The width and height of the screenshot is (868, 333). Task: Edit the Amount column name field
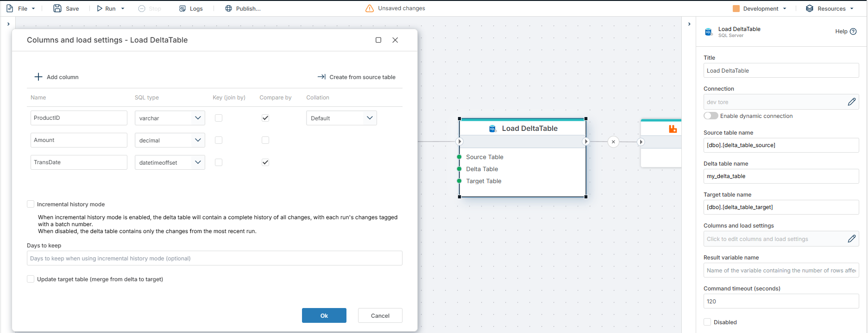pyautogui.click(x=79, y=140)
